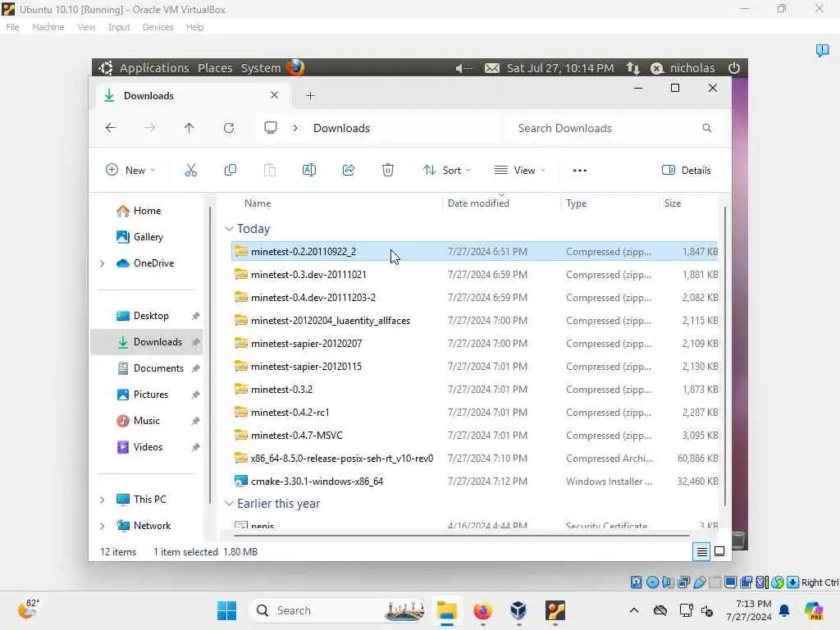
Task: Open the Windows Start menu
Action: click(226, 610)
